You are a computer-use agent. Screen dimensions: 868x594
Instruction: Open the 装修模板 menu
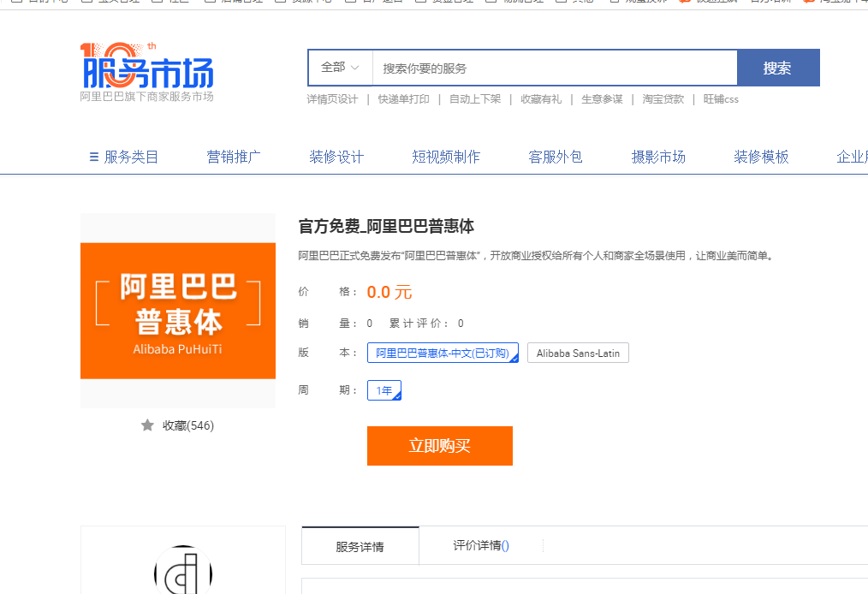[x=761, y=157]
